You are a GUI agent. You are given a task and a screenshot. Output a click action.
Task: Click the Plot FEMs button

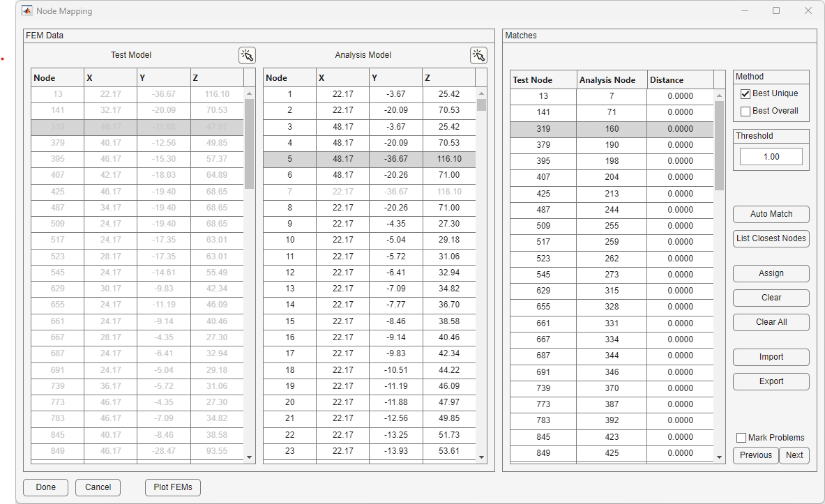[172, 487]
